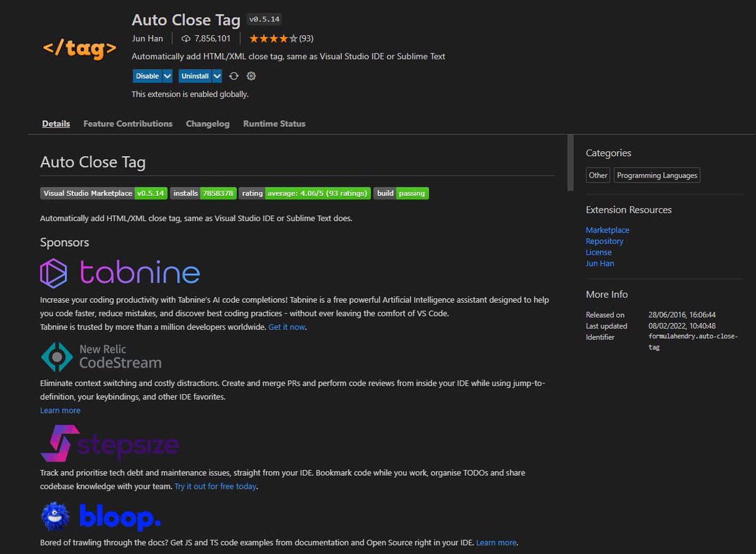The height and width of the screenshot is (554, 756).
Task: Open the Changelog tab
Action: pyautogui.click(x=207, y=123)
